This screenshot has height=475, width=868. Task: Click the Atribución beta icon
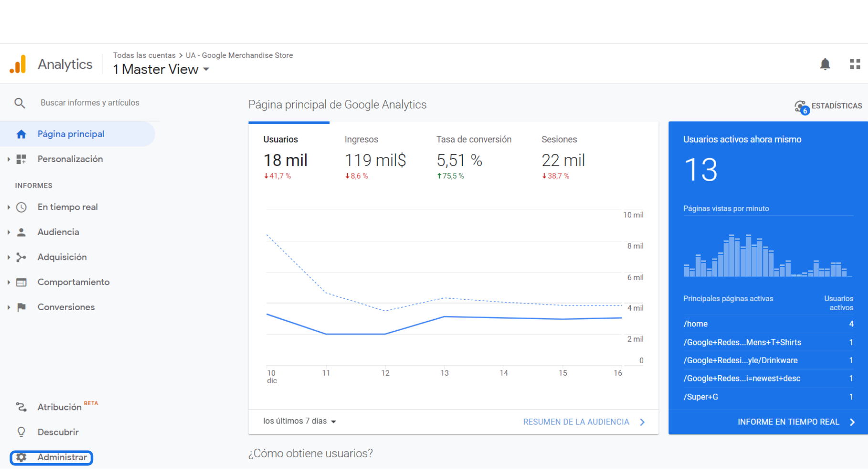pyautogui.click(x=21, y=407)
